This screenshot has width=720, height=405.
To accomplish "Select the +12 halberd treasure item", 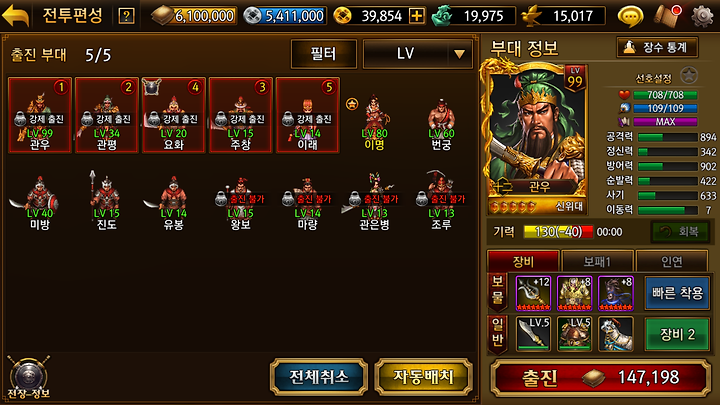I will 533,293.
